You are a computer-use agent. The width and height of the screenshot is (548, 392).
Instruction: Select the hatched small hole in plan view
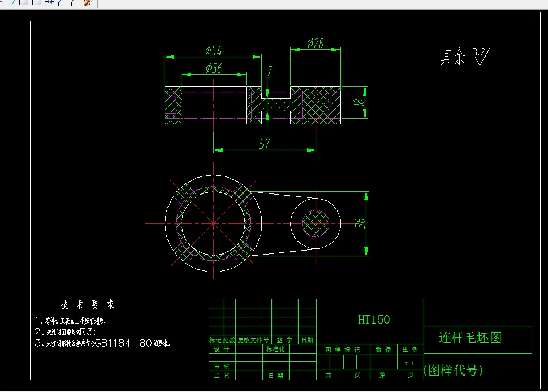click(x=316, y=223)
